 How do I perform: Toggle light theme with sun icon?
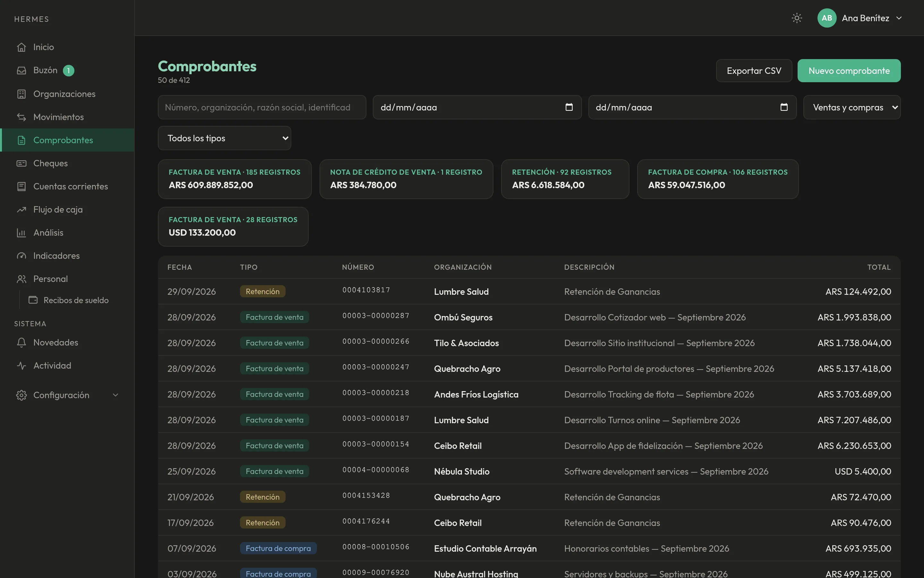[797, 18]
